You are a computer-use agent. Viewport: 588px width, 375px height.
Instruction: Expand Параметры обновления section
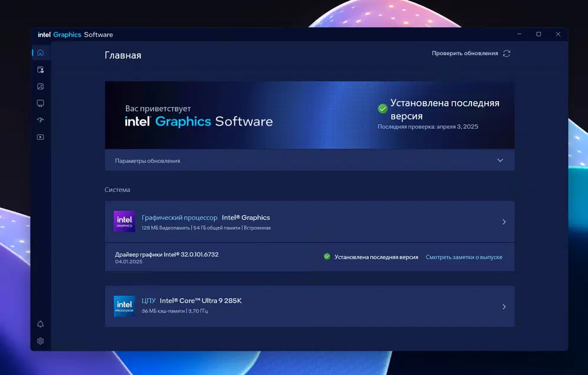[x=310, y=160]
